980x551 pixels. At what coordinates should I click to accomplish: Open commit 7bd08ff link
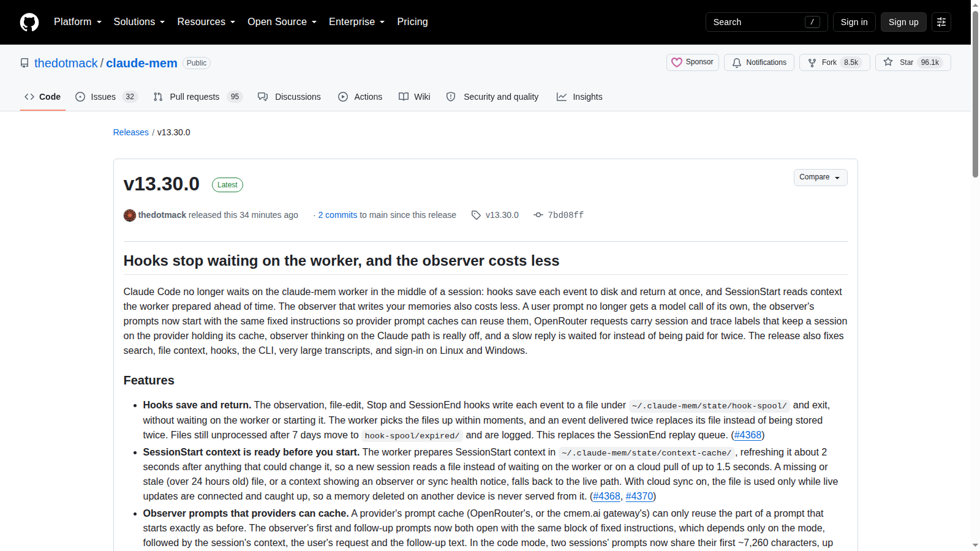[x=565, y=215]
